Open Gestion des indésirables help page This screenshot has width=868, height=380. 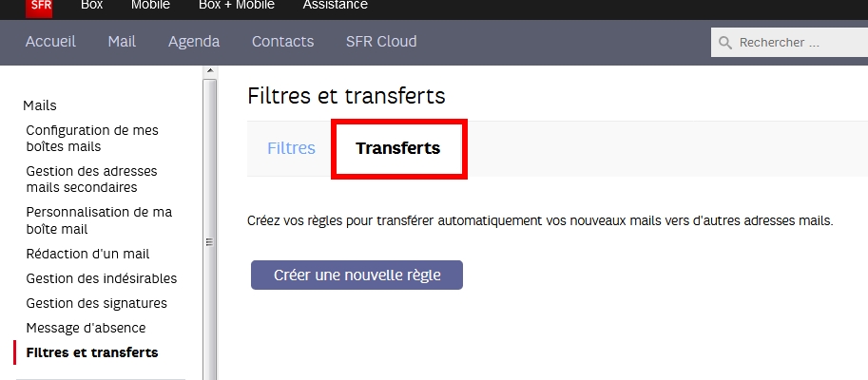tap(101, 278)
